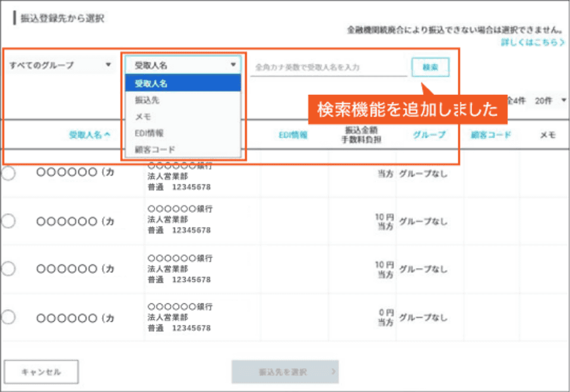Viewport: 570px width, 392px height.
Task: Sort by 受取人名 column header
Action: point(90,135)
